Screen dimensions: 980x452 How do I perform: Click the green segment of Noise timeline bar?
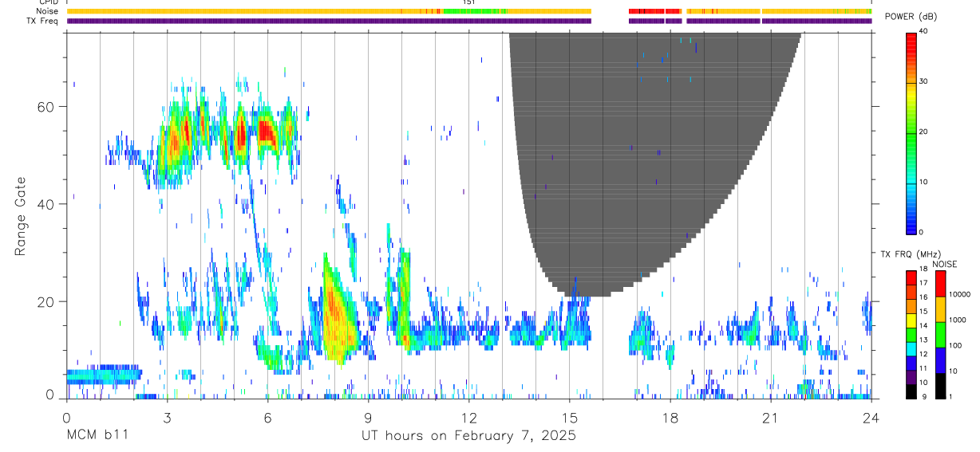pyautogui.click(x=475, y=11)
